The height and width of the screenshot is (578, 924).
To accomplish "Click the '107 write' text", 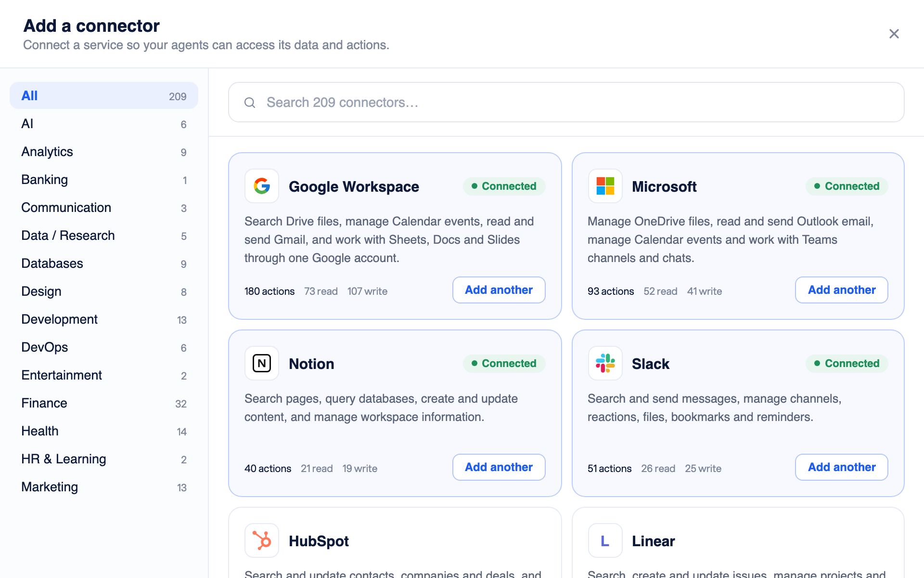I will [367, 291].
